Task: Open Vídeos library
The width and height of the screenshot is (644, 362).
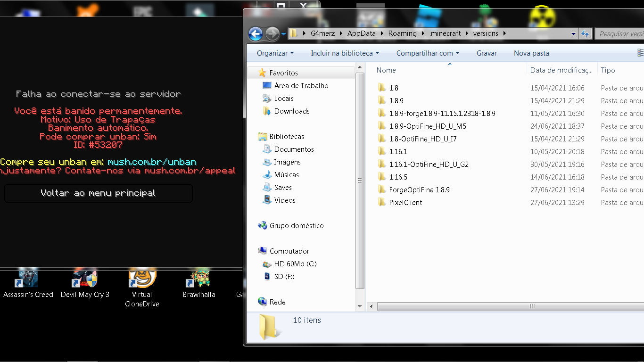Action: 285,200
